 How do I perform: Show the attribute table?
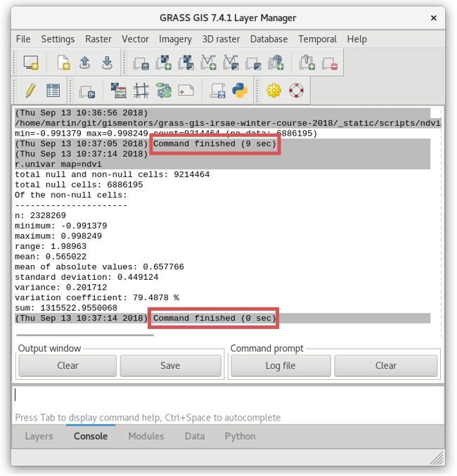click(x=53, y=91)
